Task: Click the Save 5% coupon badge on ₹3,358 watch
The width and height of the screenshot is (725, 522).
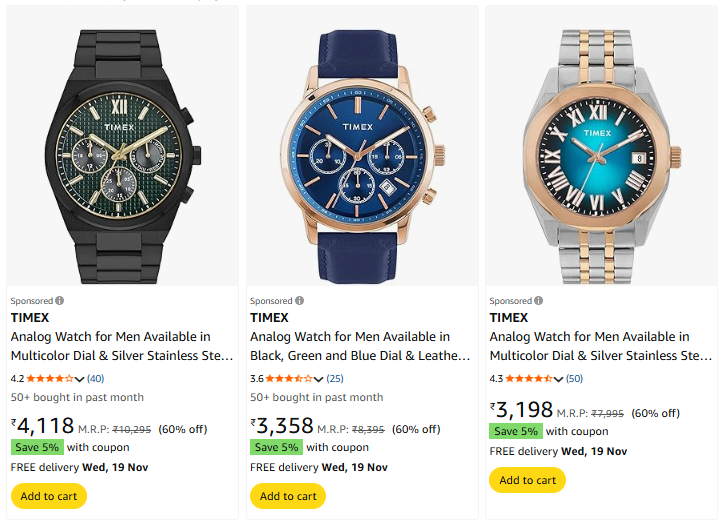Action: click(276, 448)
